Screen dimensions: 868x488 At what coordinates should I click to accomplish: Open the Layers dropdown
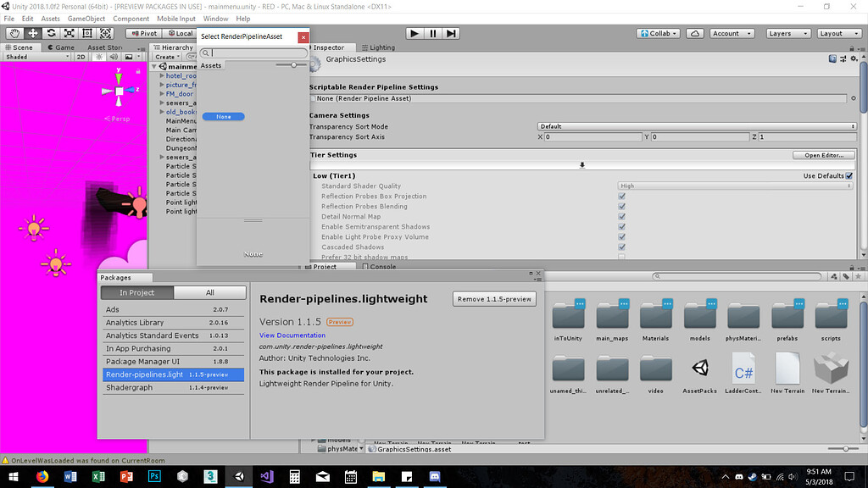click(788, 33)
